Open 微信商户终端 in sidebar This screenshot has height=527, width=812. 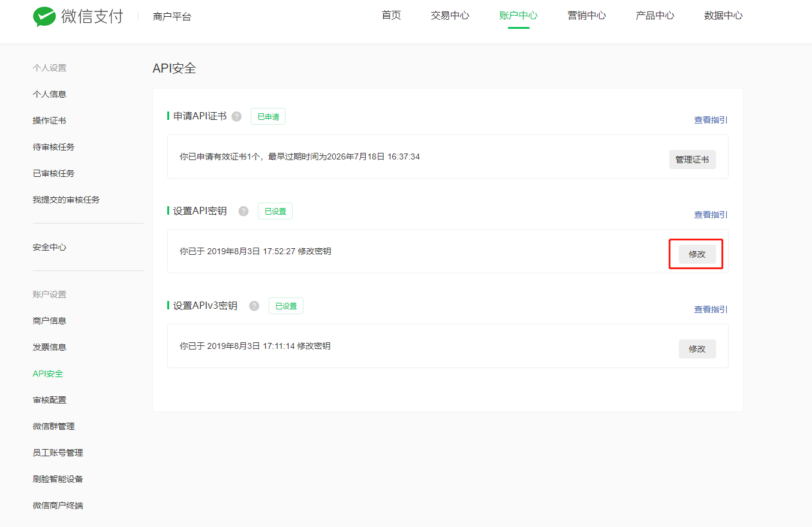coord(58,505)
